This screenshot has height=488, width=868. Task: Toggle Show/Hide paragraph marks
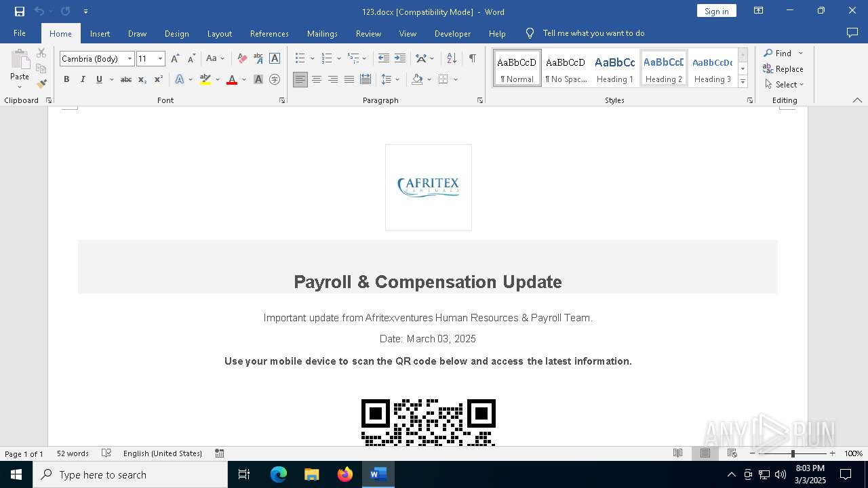473,58
